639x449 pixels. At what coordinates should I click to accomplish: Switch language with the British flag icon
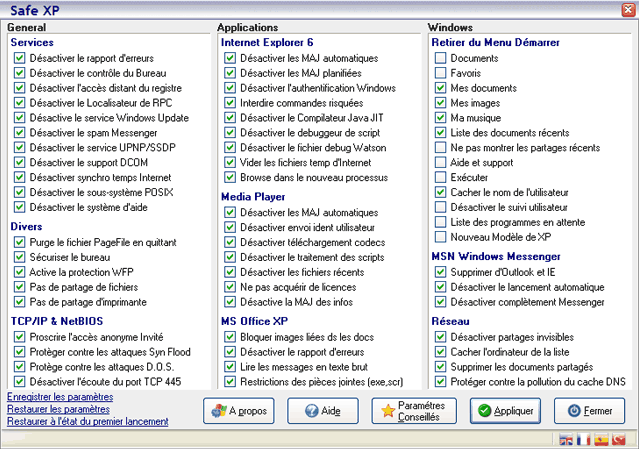click(566, 440)
